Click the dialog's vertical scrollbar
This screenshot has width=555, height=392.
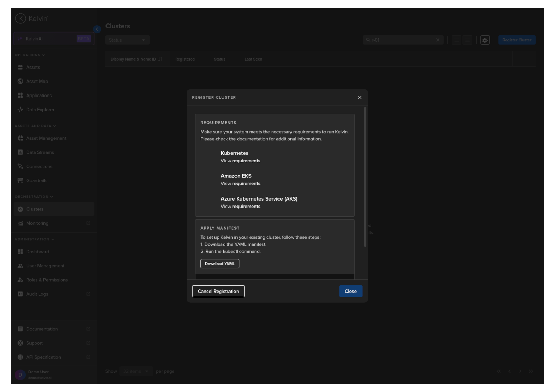point(365,177)
